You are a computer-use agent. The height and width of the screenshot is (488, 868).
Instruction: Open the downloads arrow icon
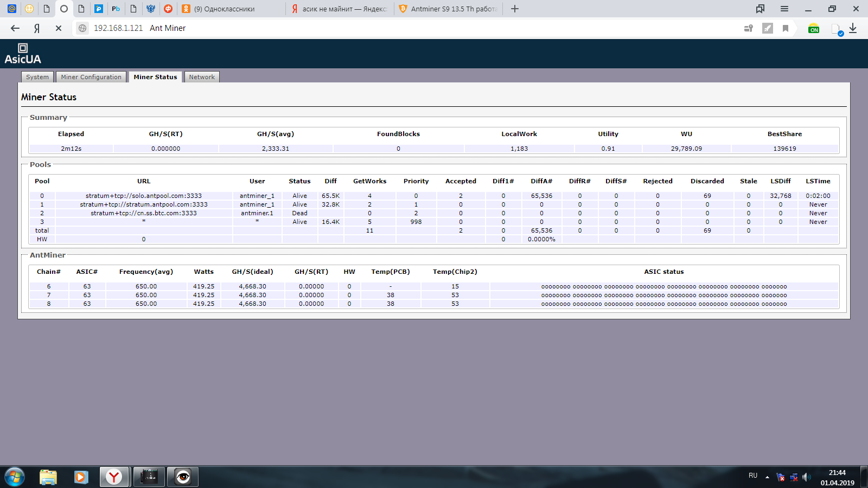853,28
